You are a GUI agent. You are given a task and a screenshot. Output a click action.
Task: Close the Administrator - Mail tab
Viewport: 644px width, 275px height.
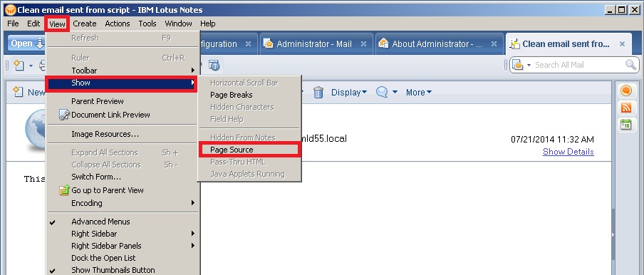pos(363,44)
